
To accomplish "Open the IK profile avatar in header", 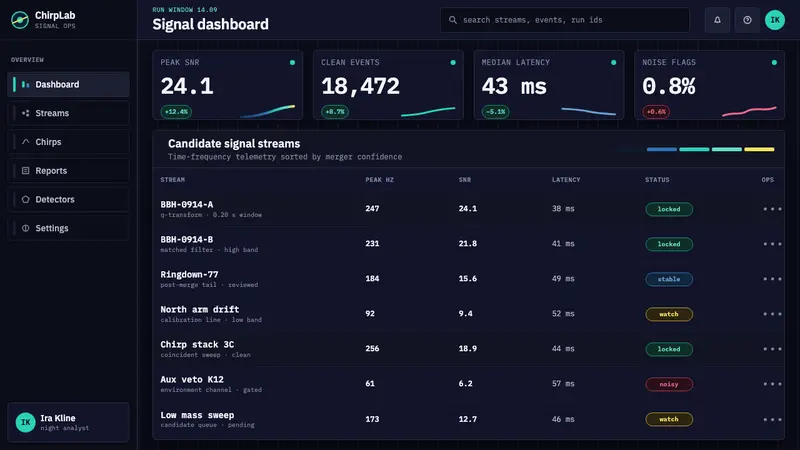I will [774, 20].
